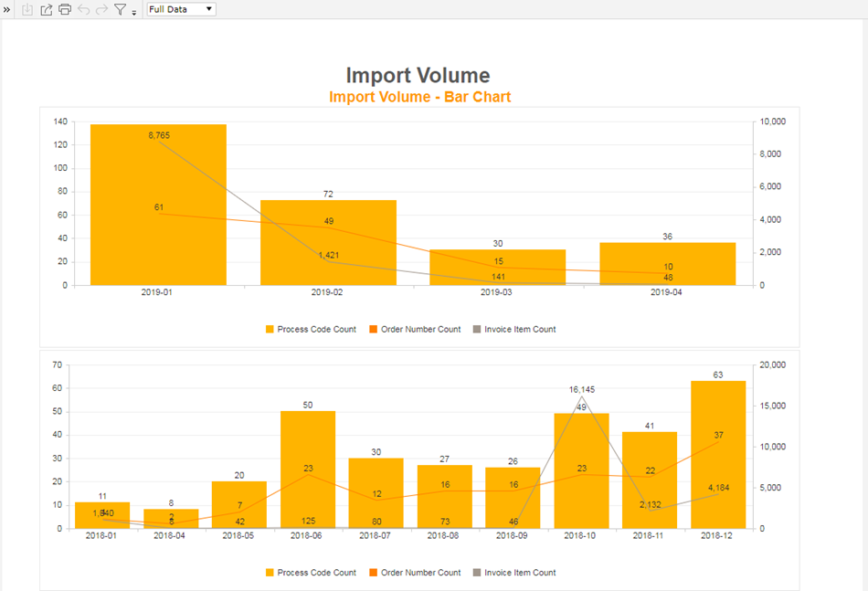Open the small filter options arrow
The width and height of the screenshot is (868, 591).
(134, 13)
